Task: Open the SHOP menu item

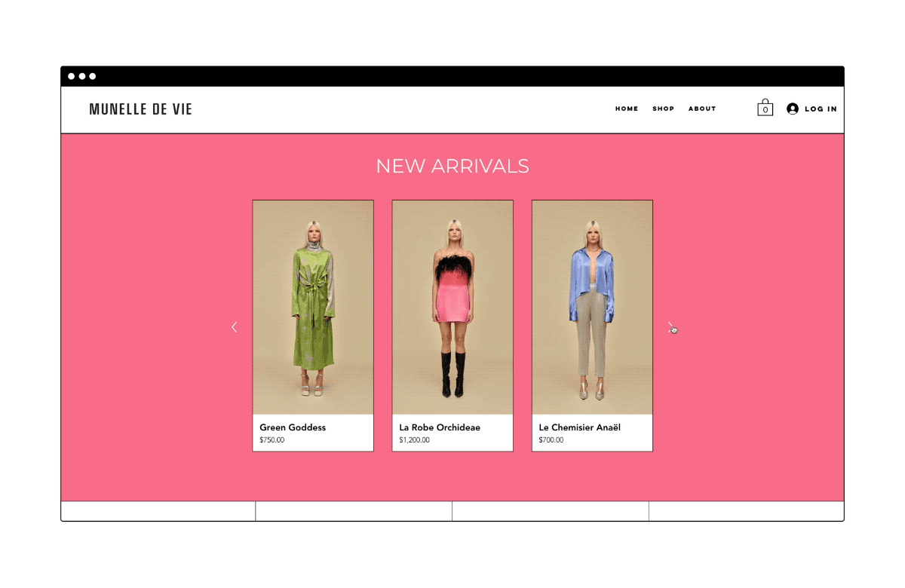Action: (664, 109)
